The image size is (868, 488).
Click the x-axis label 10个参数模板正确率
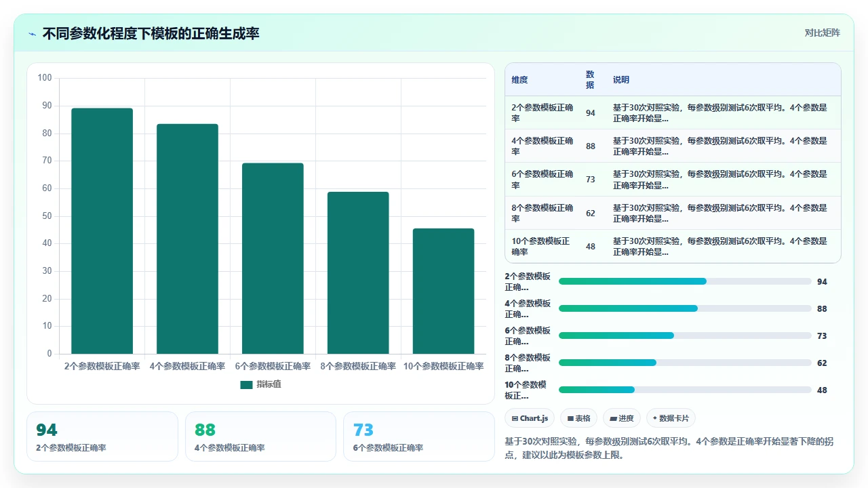(x=443, y=366)
